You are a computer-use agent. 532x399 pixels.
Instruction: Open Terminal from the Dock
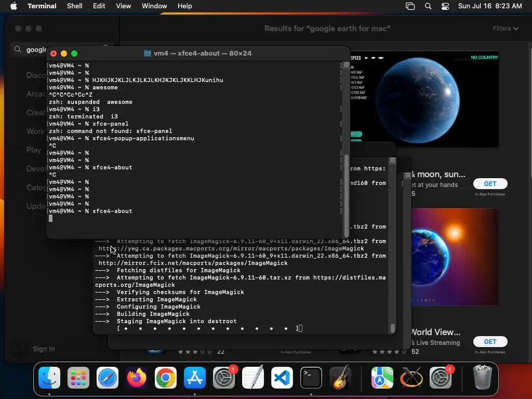pos(311,377)
